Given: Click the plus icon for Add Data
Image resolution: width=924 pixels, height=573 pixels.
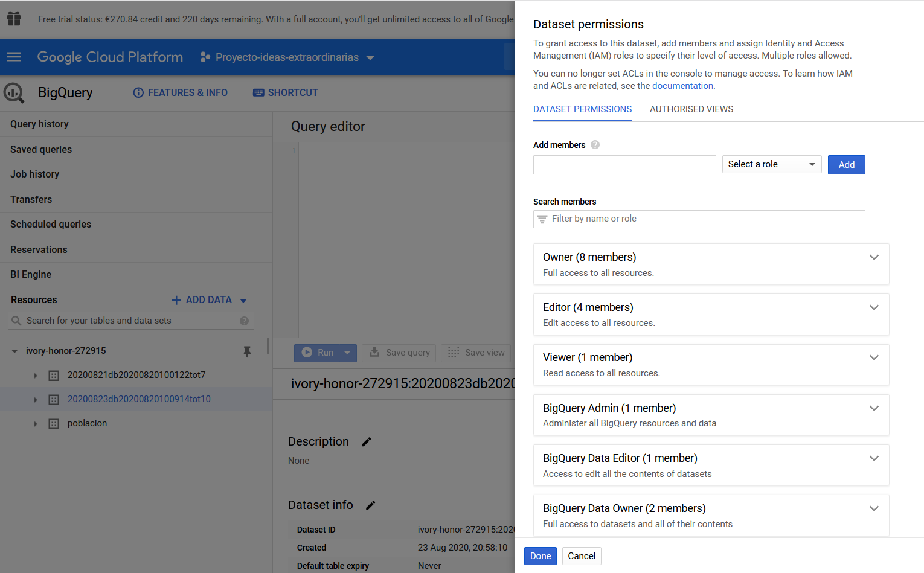Looking at the screenshot, I should (176, 300).
